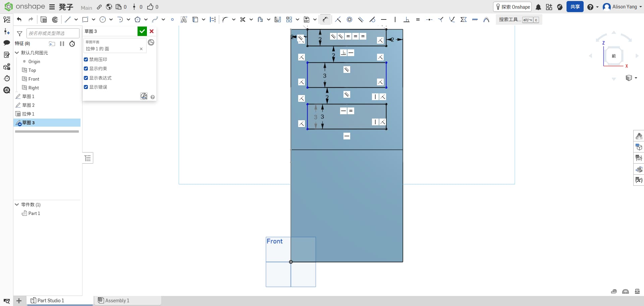This screenshot has height=306, width=644.
Task: Select the sketch Text tool
Action: tap(184, 19)
